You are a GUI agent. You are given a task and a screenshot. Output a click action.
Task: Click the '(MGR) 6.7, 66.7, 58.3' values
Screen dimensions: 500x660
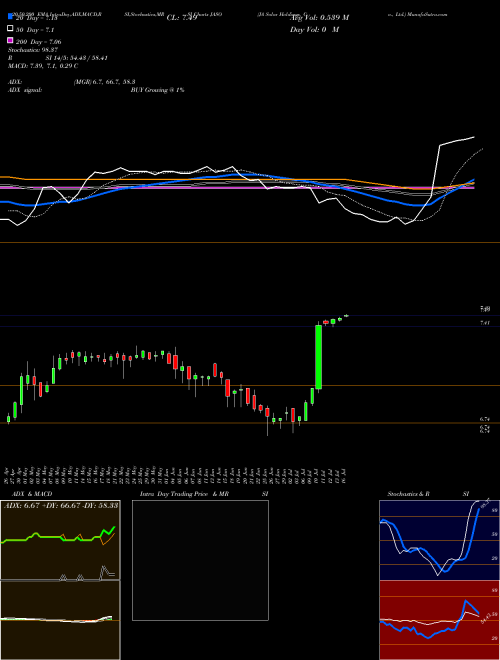[x=104, y=82]
